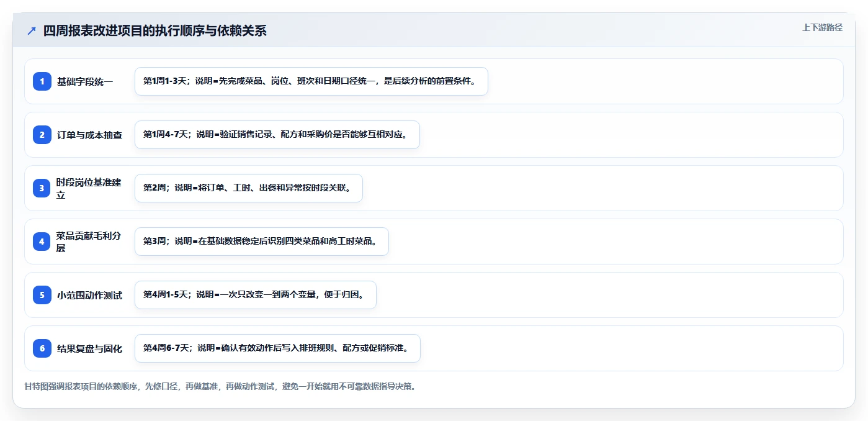Click the 小范围动作测试 step name

click(x=89, y=295)
